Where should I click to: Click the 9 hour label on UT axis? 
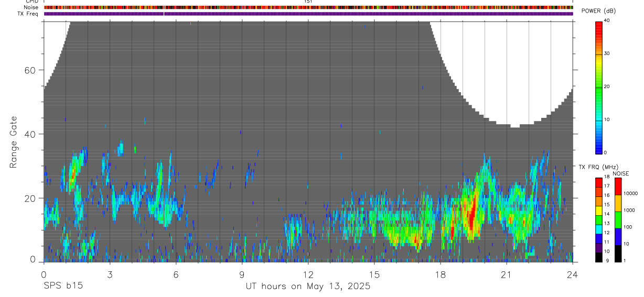[x=242, y=274]
